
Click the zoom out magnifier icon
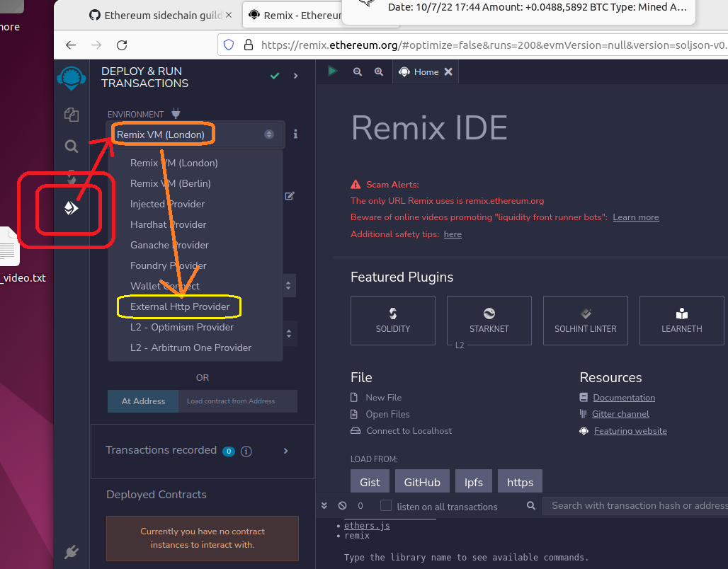point(358,71)
